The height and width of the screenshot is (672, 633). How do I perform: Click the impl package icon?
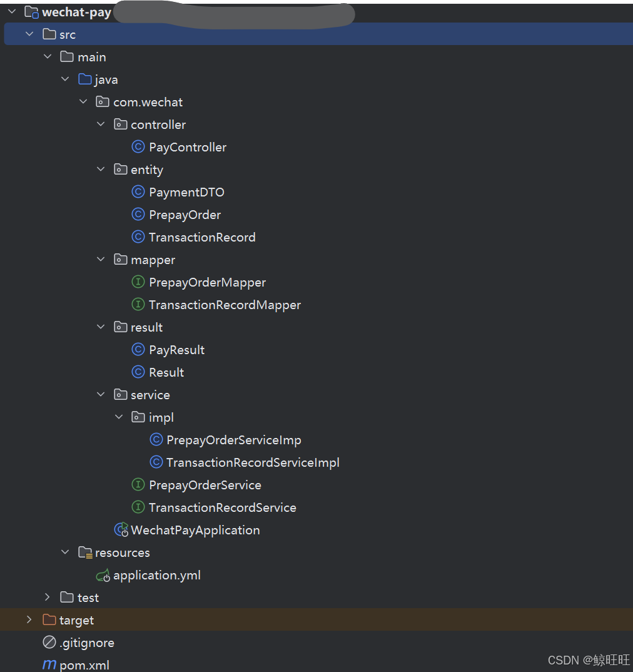pyautogui.click(x=138, y=417)
